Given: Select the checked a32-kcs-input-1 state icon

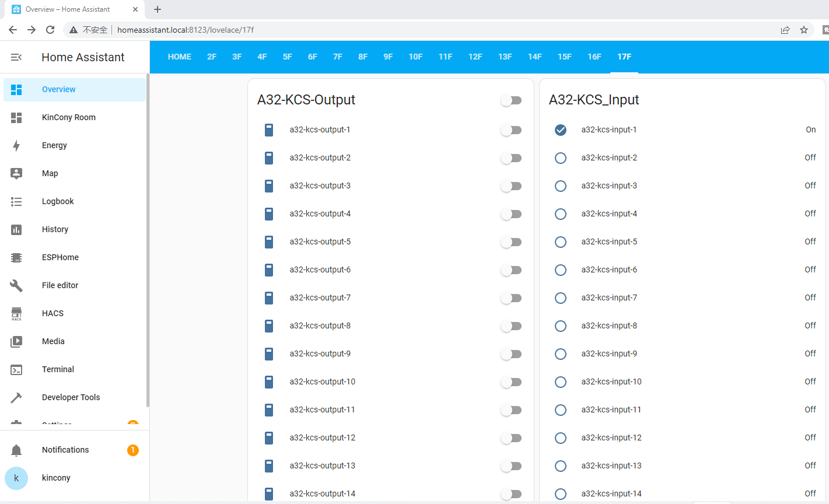Looking at the screenshot, I should [x=561, y=130].
